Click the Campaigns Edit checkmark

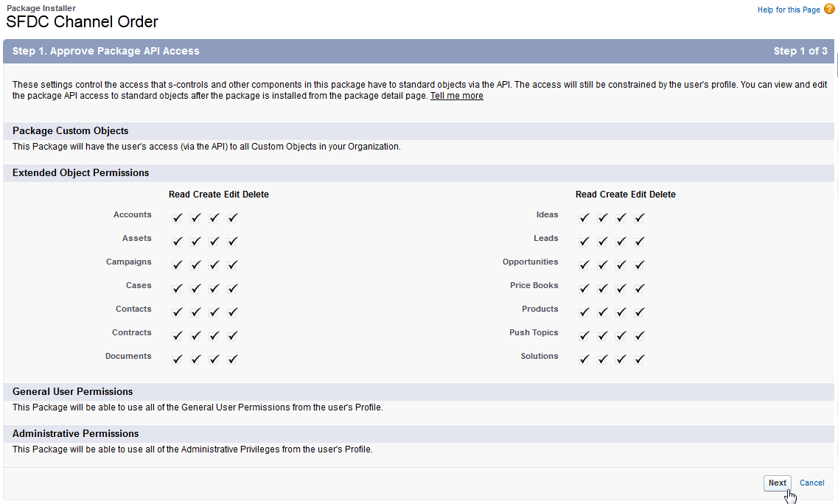pyautogui.click(x=214, y=265)
